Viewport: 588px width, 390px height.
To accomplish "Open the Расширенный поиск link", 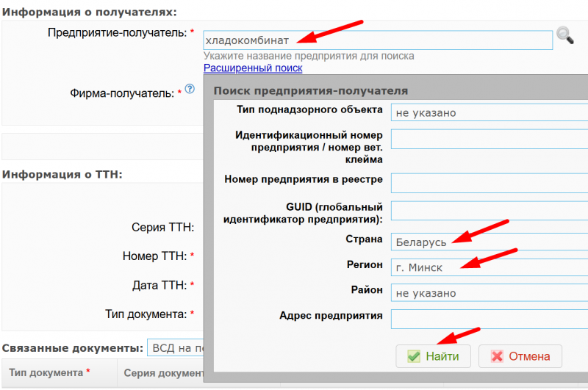I will pos(253,68).
